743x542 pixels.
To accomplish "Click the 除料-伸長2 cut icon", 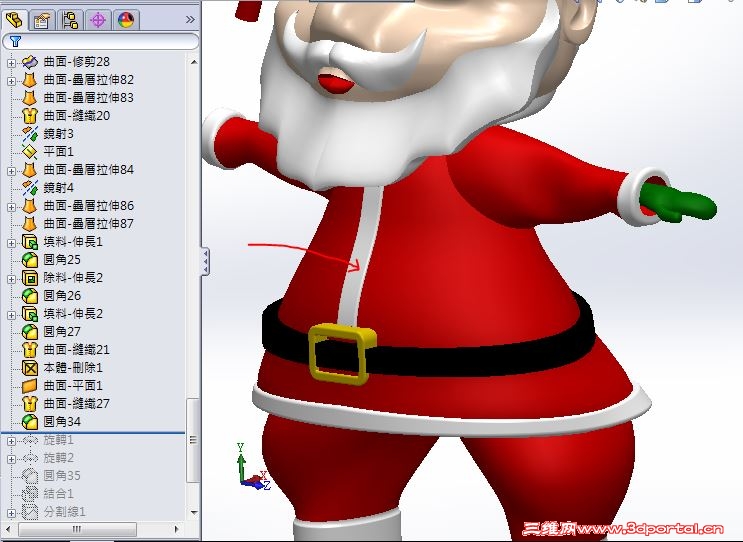I will tap(30, 278).
